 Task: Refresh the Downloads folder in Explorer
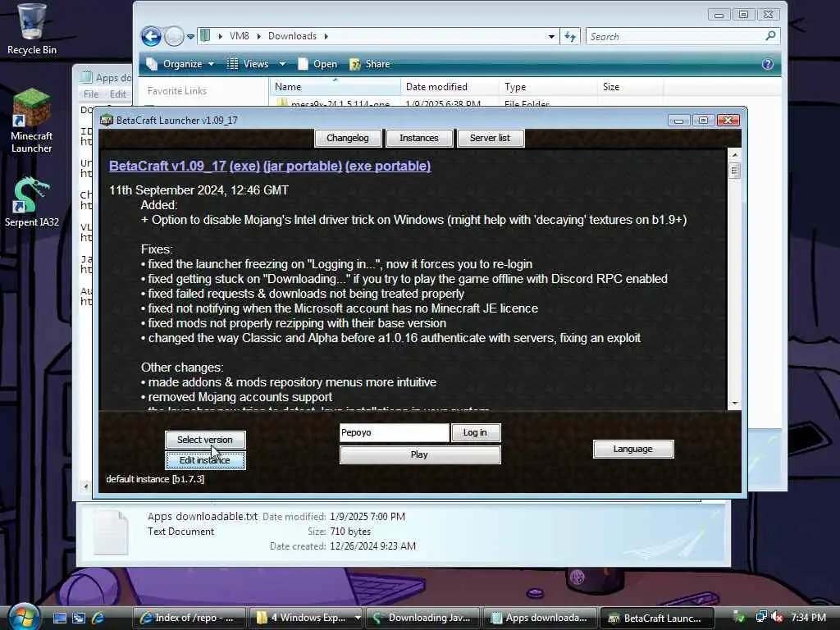click(x=570, y=36)
